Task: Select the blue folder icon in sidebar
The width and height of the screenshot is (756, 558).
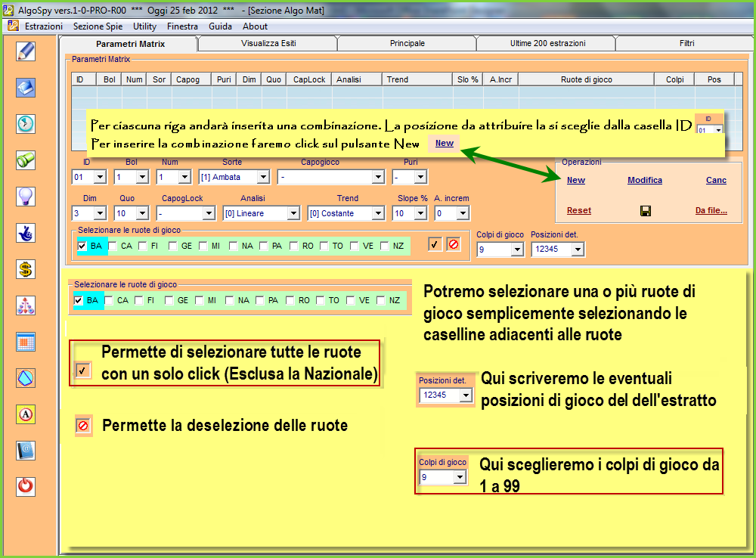Action: click(26, 88)
